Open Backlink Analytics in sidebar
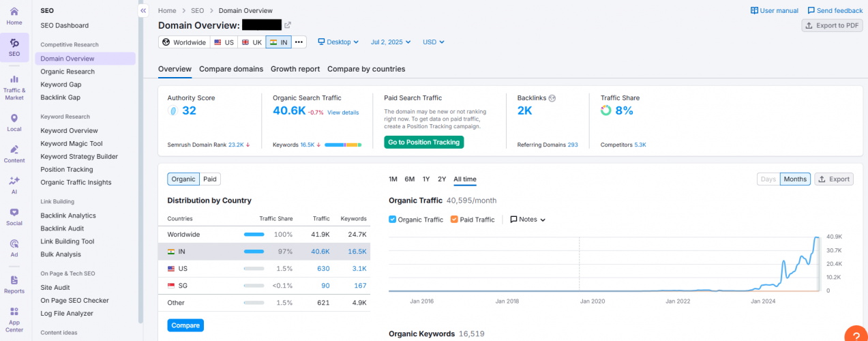 coord(68,216)
